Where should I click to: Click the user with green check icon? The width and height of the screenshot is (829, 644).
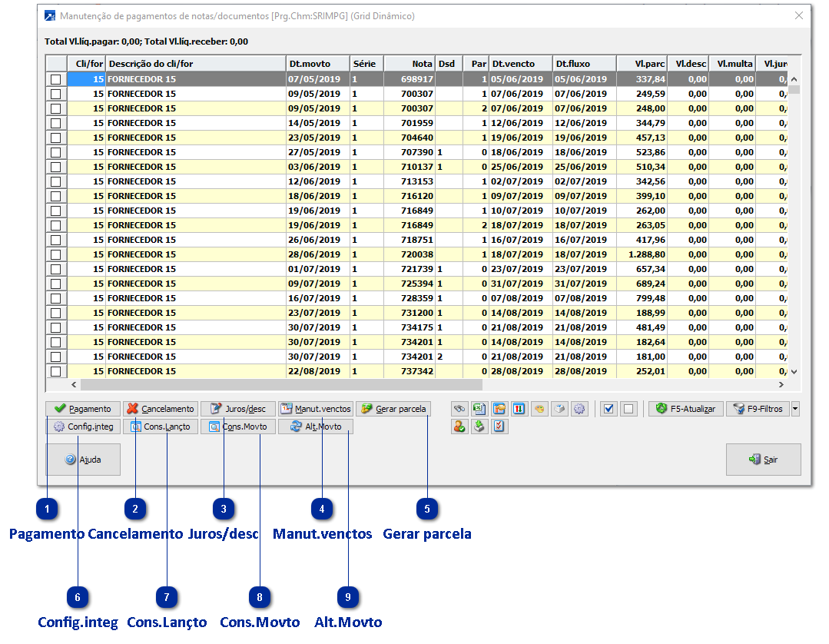(x=459, y=427)
